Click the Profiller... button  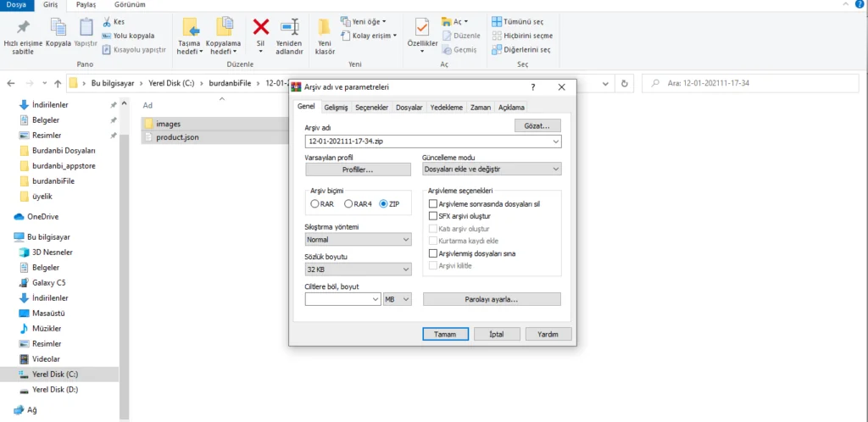(x=358, y=169)
